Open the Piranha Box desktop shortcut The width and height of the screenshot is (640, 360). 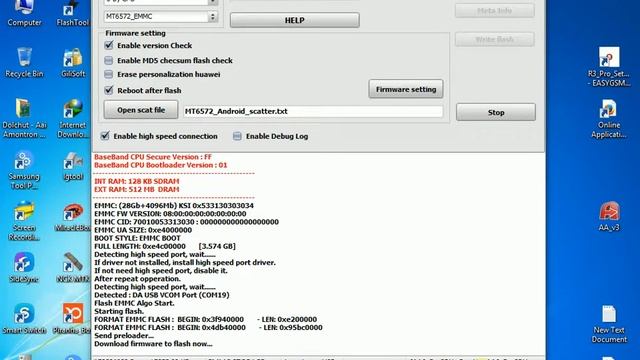(73, 319)
